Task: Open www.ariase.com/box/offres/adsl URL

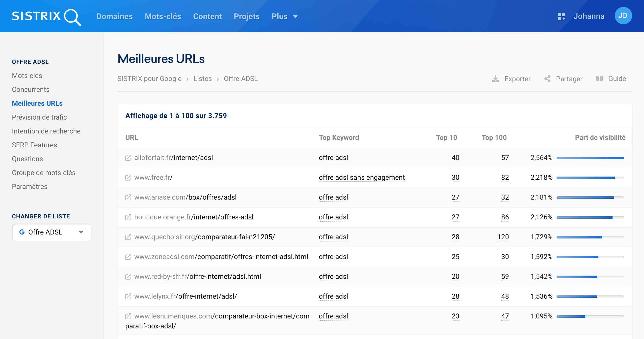Action: click(x=185, y=197)
